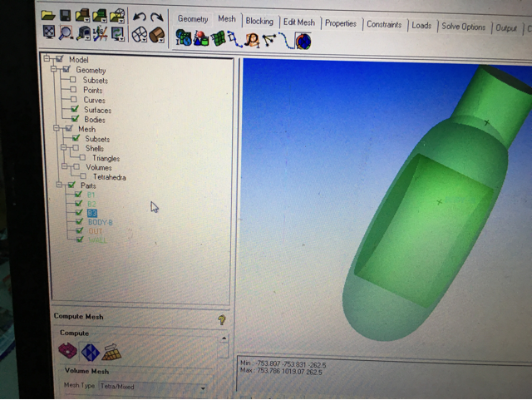Switch to wireframe display mode

tap(139, 34)
